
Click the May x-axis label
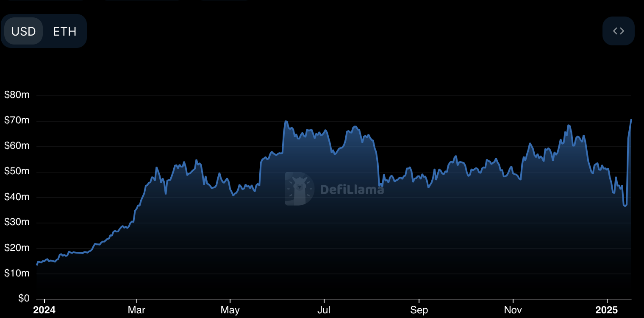[230, 310]
